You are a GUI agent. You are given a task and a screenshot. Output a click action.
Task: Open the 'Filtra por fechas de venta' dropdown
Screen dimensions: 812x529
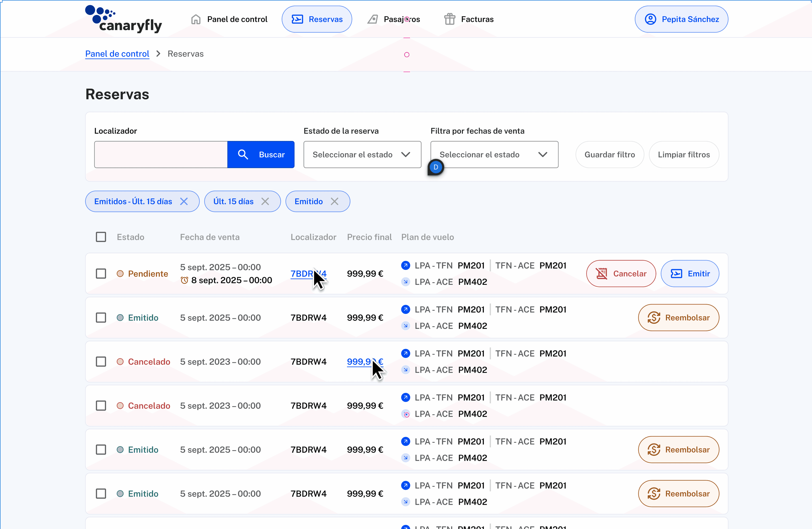click(494, 155)
